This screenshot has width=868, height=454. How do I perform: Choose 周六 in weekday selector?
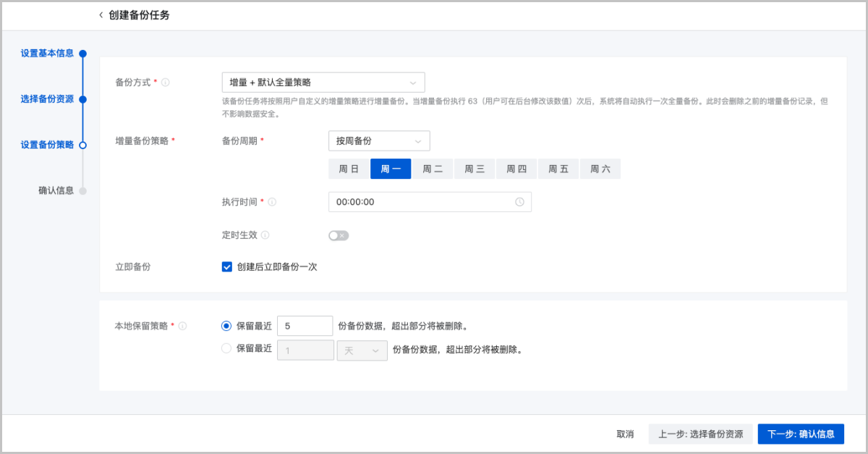coord(600,169)
